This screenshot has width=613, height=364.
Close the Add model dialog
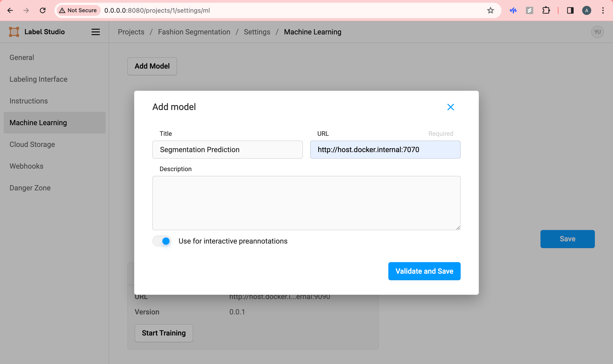(450, 107)
